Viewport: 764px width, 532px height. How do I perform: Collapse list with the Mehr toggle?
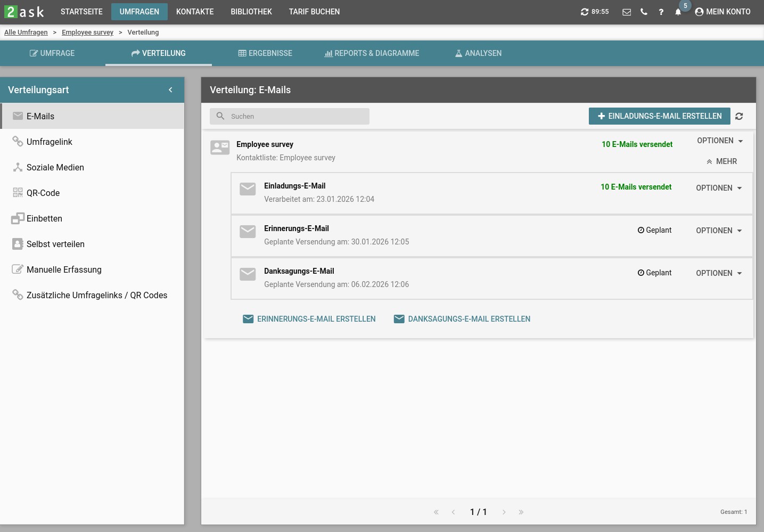(722, 161)
